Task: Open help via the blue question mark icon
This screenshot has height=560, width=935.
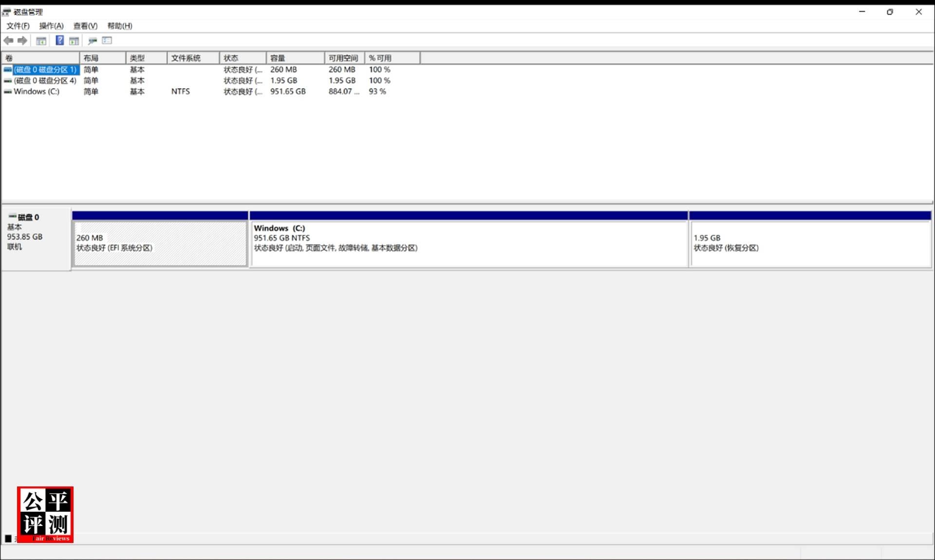Action: click(59, 40)
